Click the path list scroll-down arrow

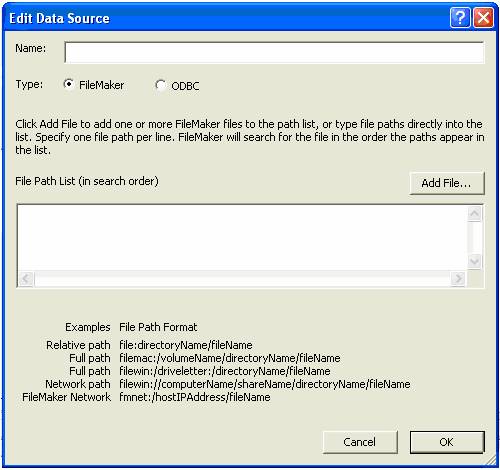click(x=474, y=261)
